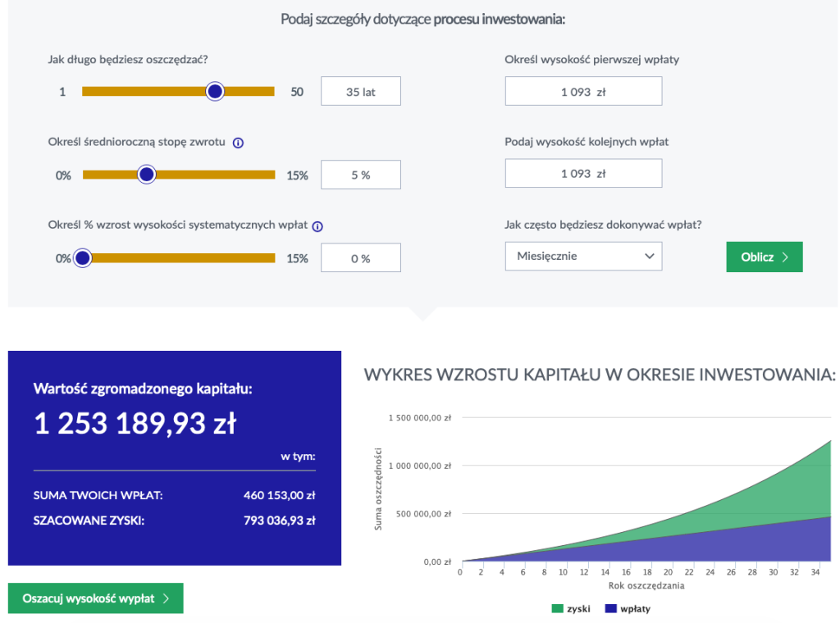The image size is (840, 623).
Task: Click the pierwszej wpłaty amount input
Action: click(x=583, y=92)
